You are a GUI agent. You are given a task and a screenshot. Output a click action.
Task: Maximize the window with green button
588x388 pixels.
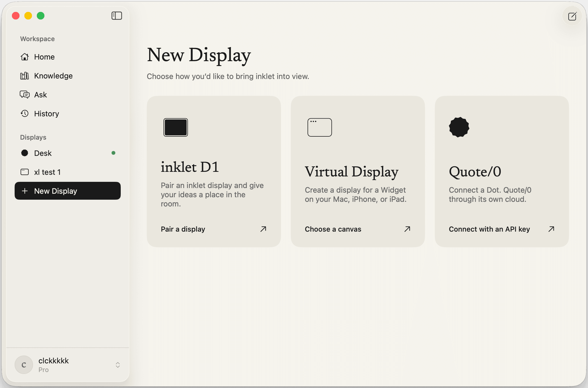41,16
